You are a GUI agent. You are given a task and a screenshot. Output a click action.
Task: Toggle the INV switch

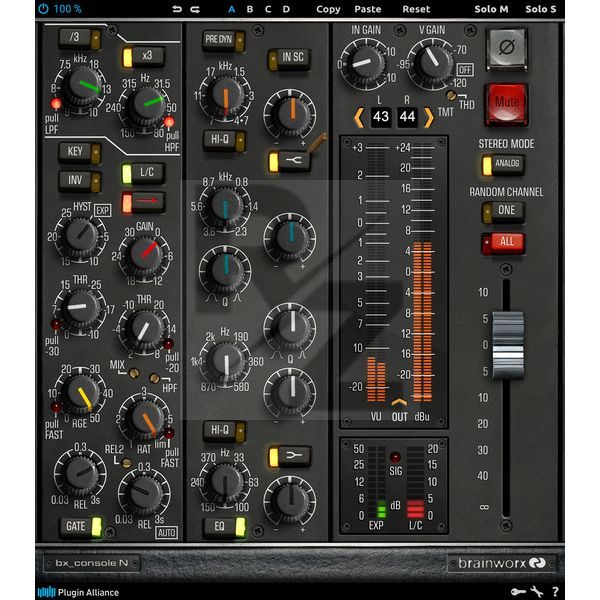point(79,181)
